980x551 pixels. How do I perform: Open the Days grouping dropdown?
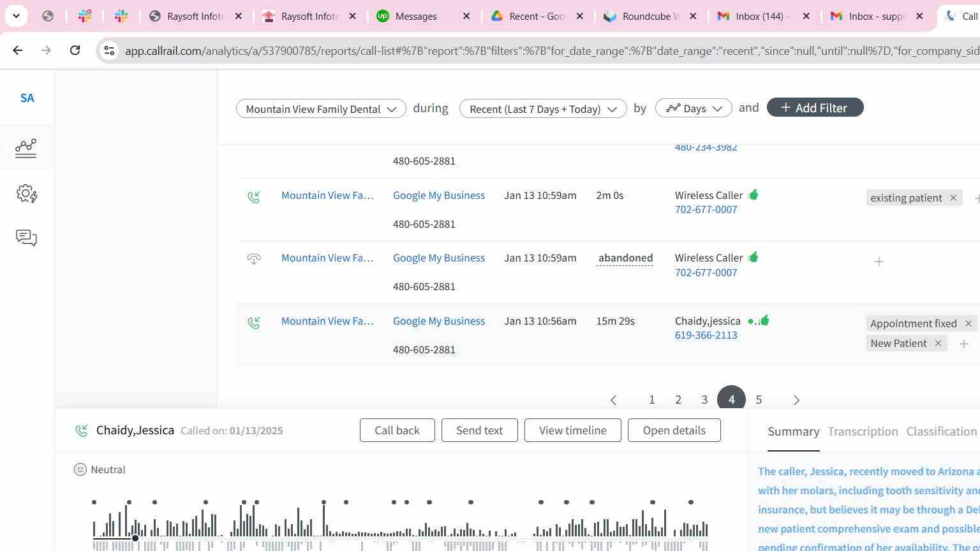coord(694,108)
